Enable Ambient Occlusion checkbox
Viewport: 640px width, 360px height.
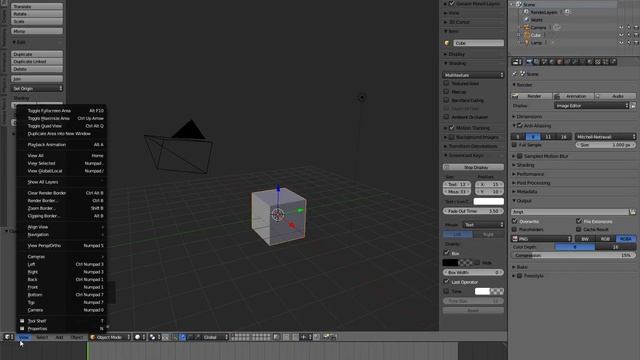pos(446,117)
